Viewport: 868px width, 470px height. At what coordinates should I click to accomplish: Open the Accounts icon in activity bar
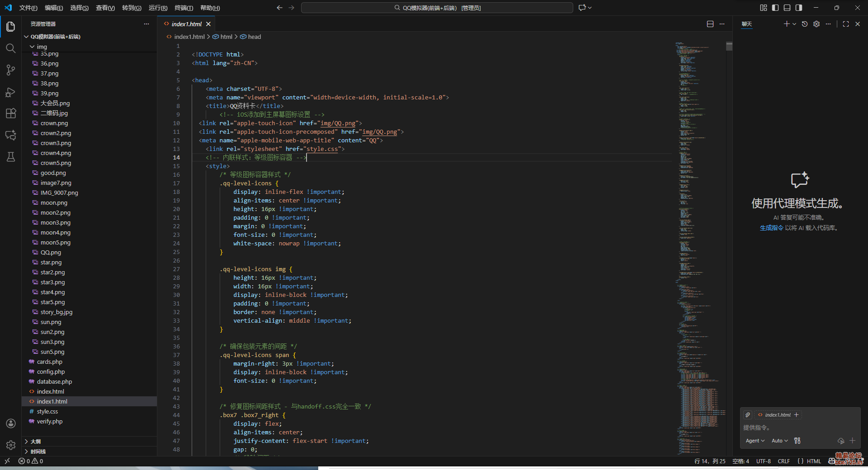[11, 423]
